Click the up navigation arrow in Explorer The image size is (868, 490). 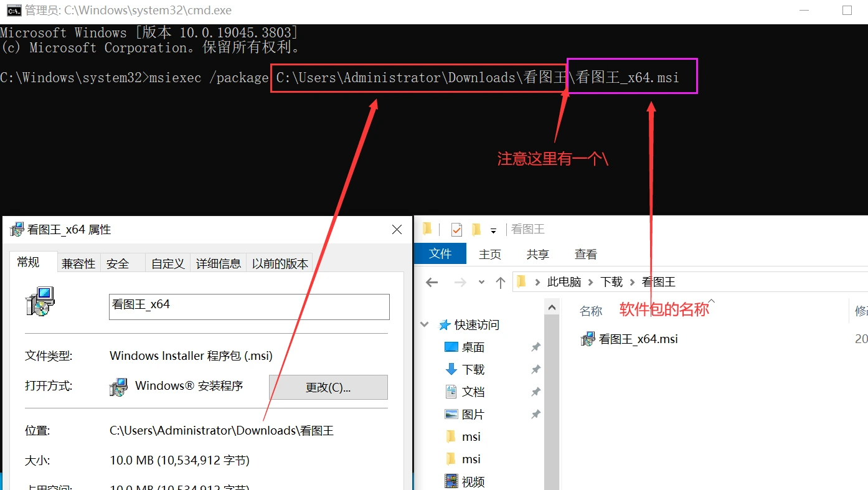[x=501, y=281]
